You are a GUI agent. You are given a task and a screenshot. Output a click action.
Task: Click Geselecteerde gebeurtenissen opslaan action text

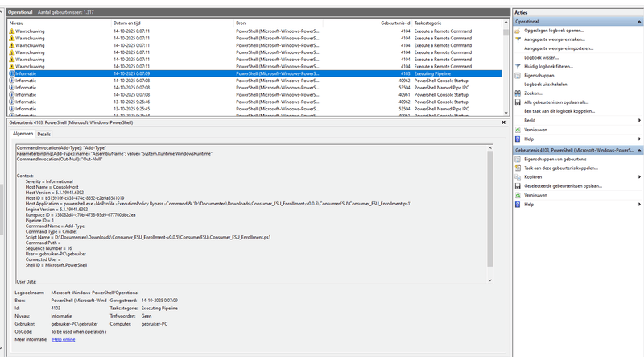point(563,186)
